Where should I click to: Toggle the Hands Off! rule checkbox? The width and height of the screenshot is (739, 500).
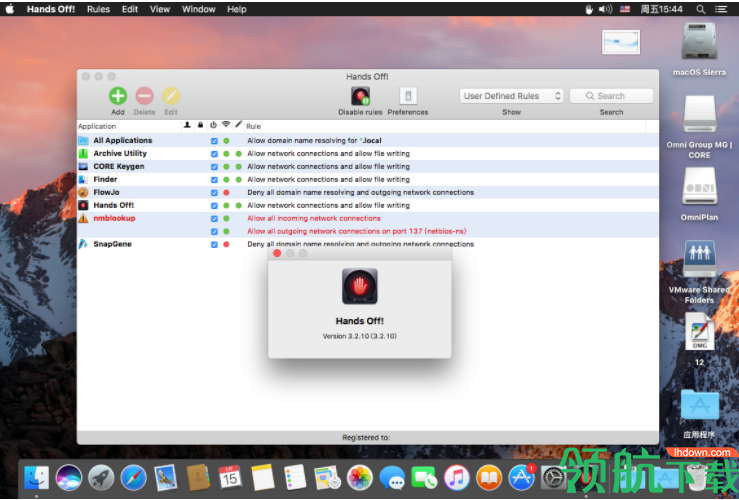click(214, 205)
